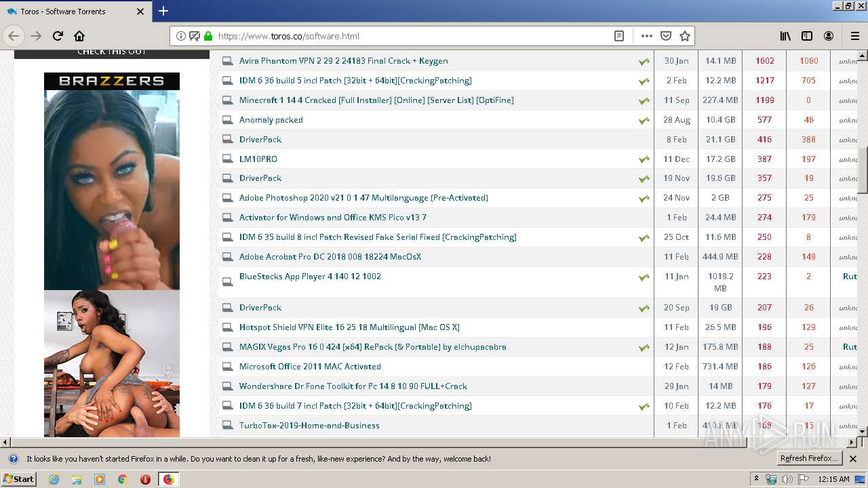The width and height of the screenshot is (868, 488).
Task: Click the horizontal page scrollbar
Action: (x=380, y=443)
